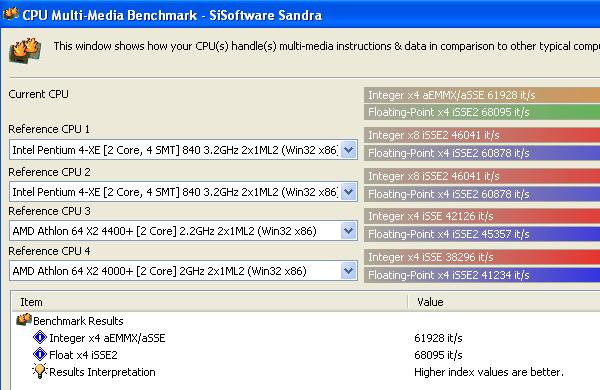The width and height of the screenshot is (600, 390).
Task: Click the AMD Athlon 64 X2 4400+ combo box
Action: 183,231
